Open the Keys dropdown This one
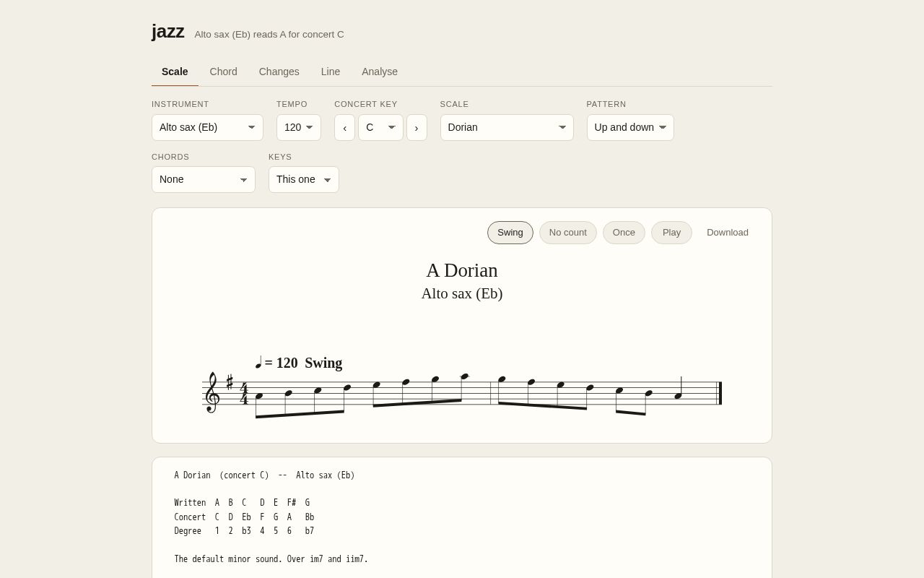 (304, 179)
